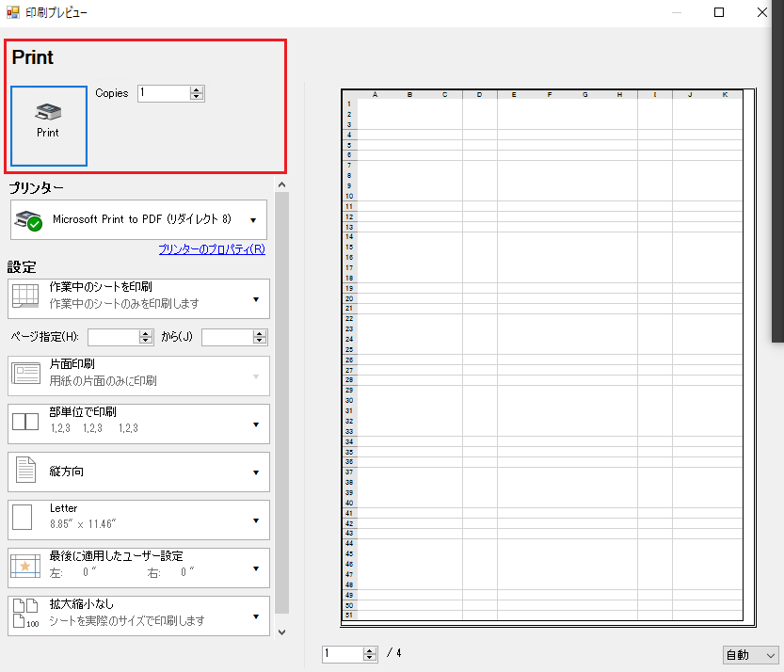Expand the 最後に適用したユーザー設定 margins dropdown

coord(138,568)
